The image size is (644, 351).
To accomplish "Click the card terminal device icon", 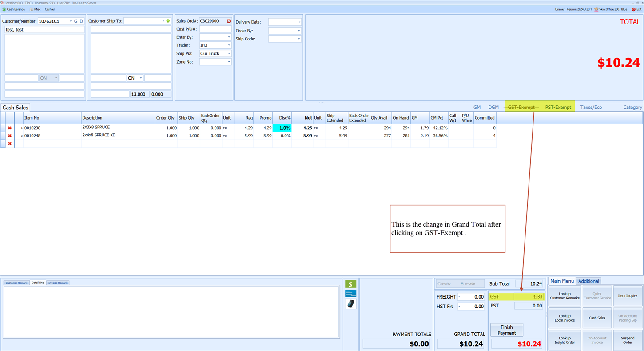I will click(x=350, y=304).
